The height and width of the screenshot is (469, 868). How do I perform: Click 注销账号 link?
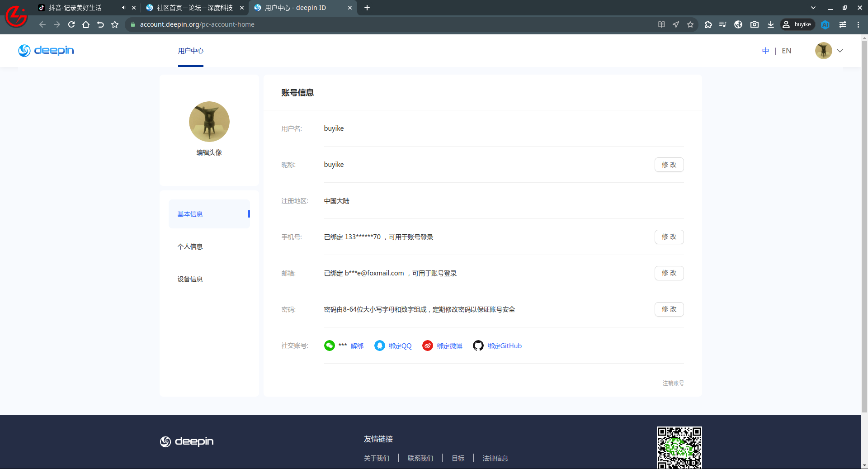673,383
